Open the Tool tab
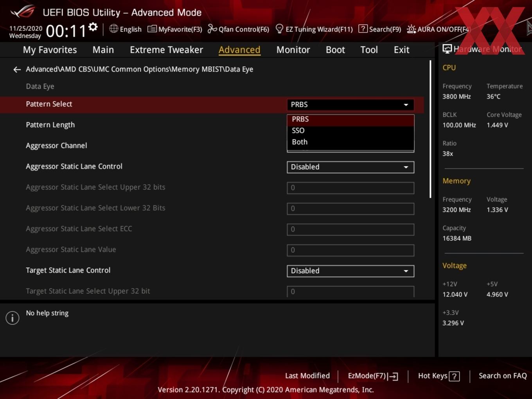 369,50
